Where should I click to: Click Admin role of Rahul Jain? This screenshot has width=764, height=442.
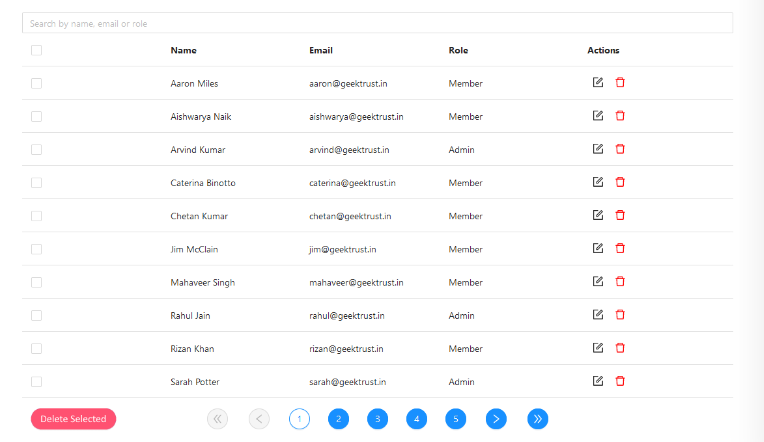(x=461, y=315)
